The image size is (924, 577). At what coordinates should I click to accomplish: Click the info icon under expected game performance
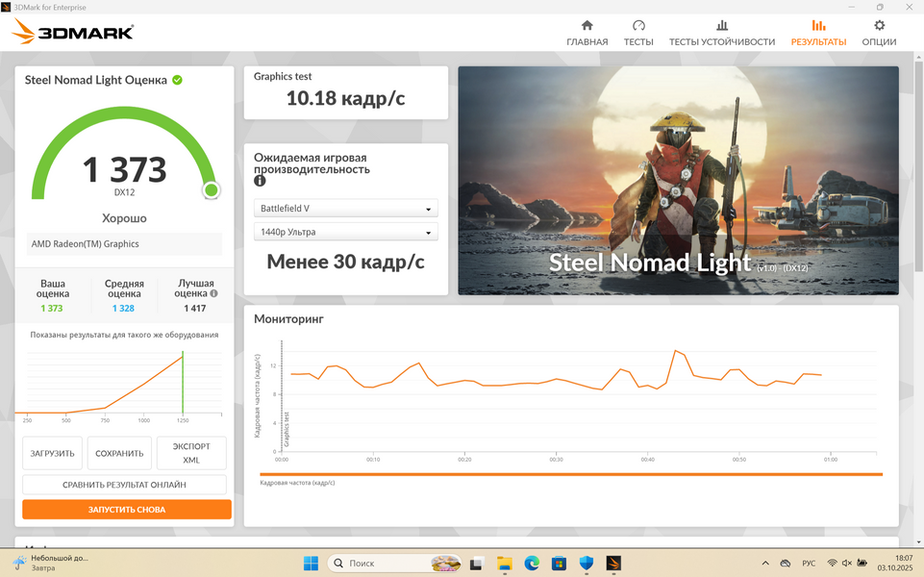pos(260,181)
